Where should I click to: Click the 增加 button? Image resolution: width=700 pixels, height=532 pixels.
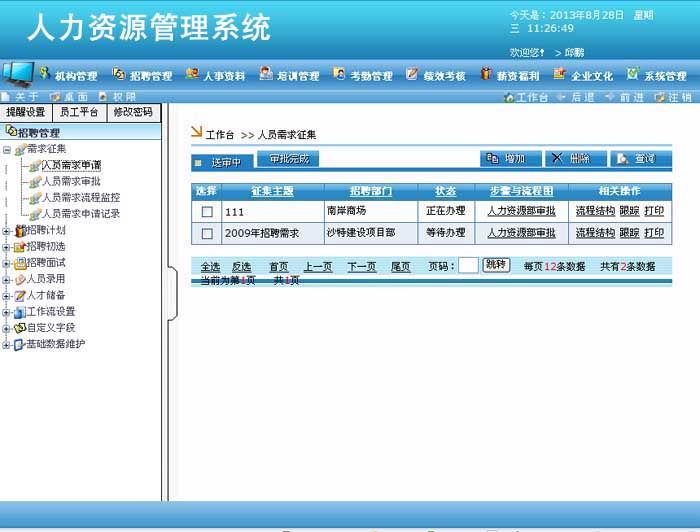pyautogui.click(x=510, y=159)
